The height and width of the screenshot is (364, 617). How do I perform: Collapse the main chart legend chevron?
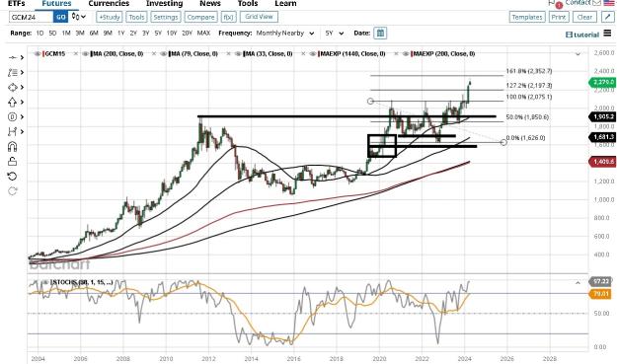[x=578, y=54]
